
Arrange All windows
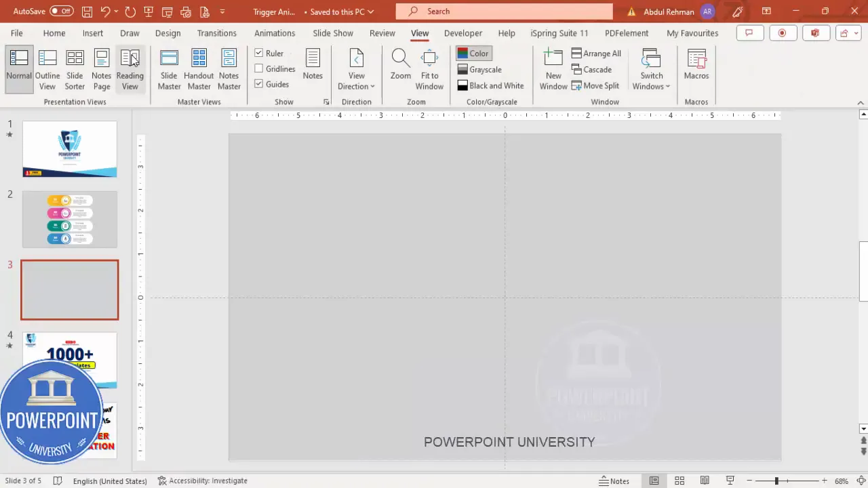(596, 54)
